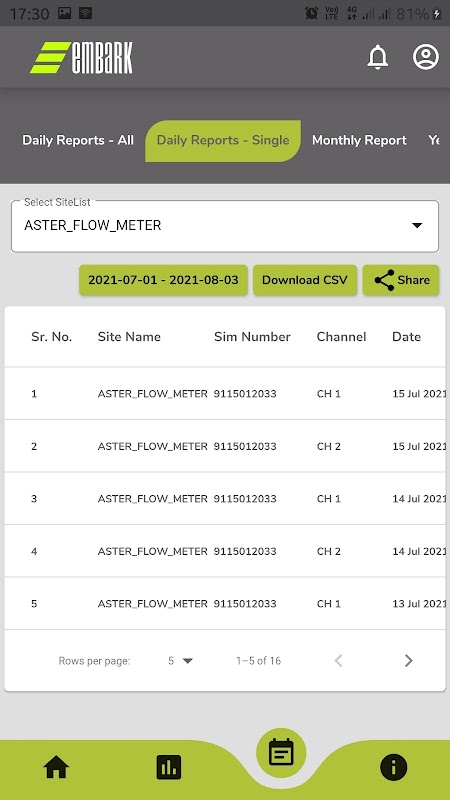The height and width of the screenshot is (800, 450).
Task: Expand the Select SiteList dropdown
Action: [225, 226]
